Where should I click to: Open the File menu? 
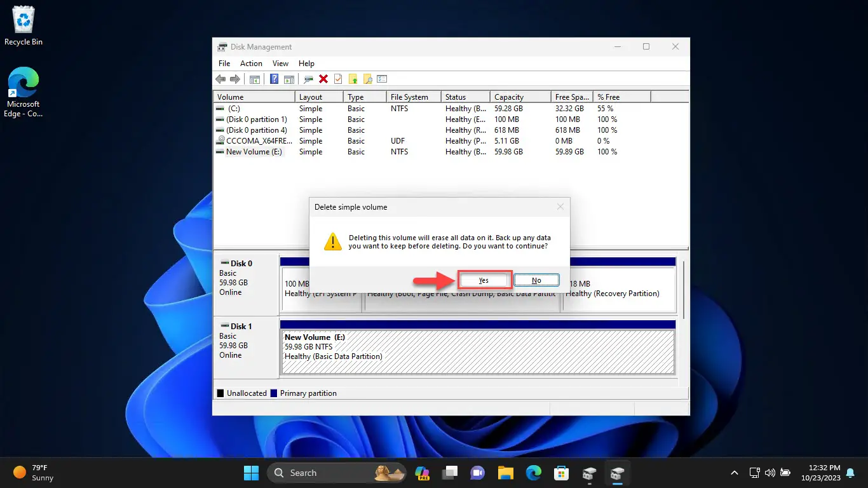[x=224, y=64]
